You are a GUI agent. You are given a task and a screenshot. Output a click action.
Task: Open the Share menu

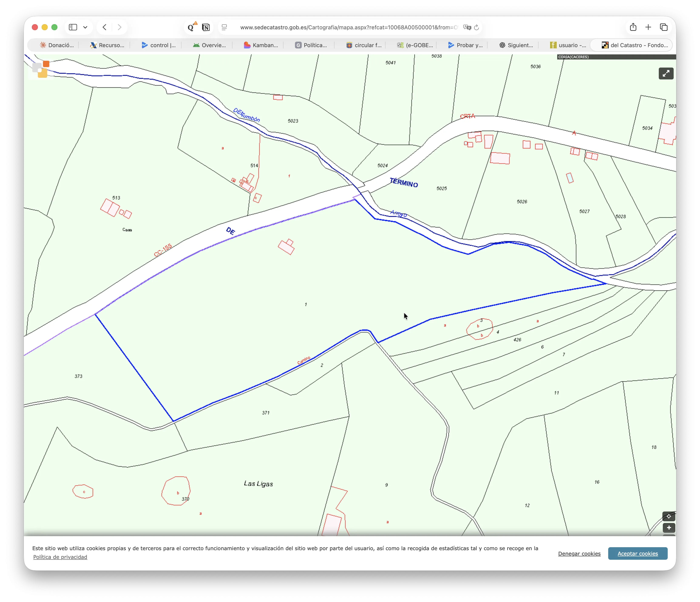point(633,27)
